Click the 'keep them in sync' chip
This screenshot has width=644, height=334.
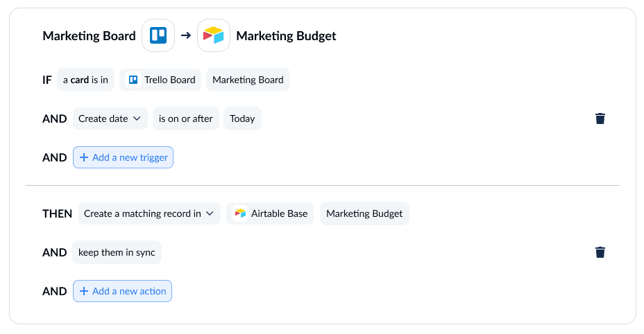[117, 252]
